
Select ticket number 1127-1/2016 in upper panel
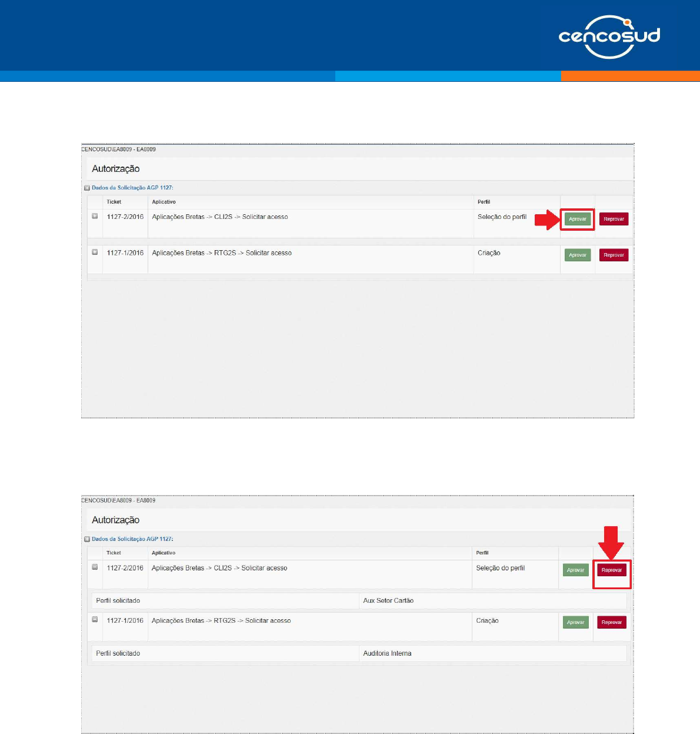pos(125,253)
